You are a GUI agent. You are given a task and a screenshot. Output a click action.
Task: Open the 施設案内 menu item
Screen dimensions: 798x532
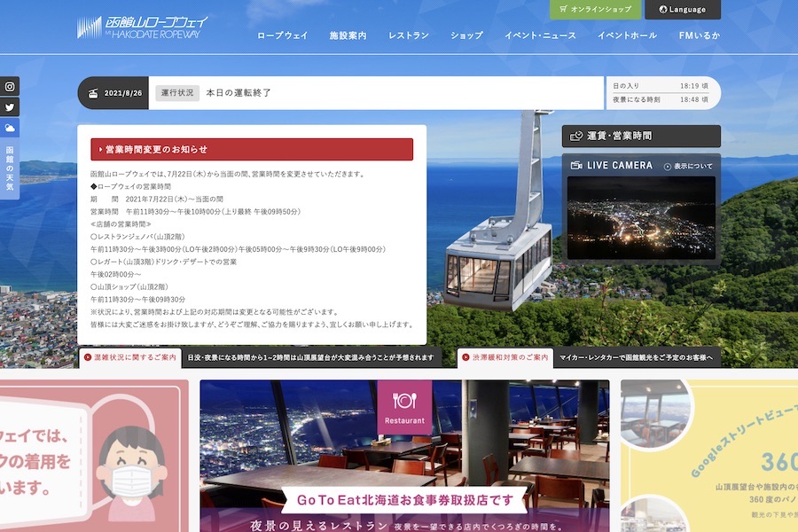coord(348,35)
